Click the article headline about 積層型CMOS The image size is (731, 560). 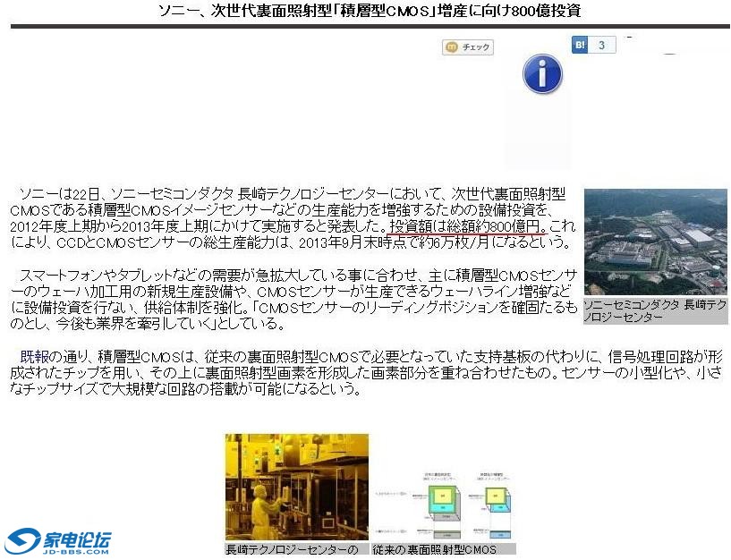click(369, 12)
